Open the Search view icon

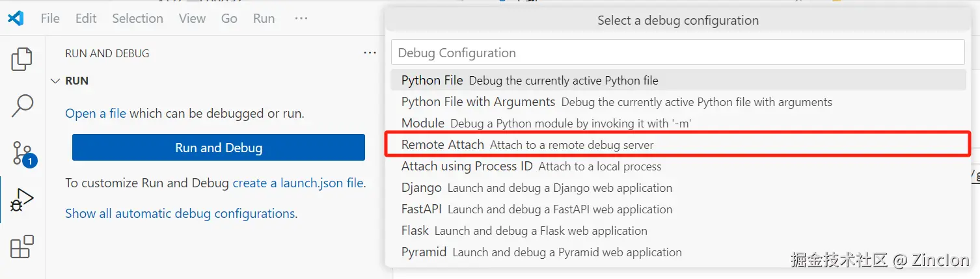point(22,105)
